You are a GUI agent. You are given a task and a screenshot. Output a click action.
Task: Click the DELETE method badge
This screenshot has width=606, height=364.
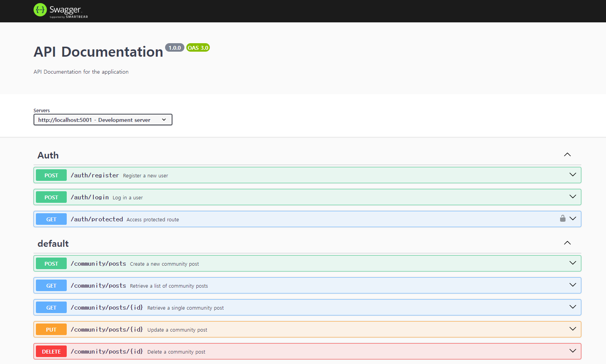(x=51, y=351)
